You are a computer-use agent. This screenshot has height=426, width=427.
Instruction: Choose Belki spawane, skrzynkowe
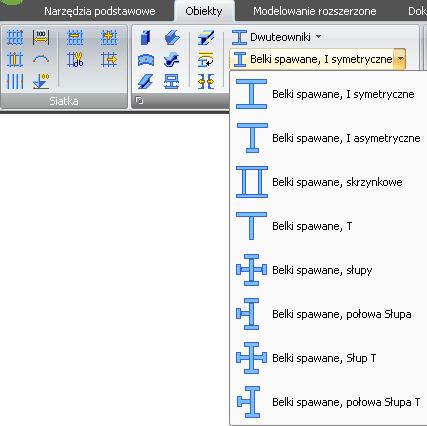click(328, 182)
